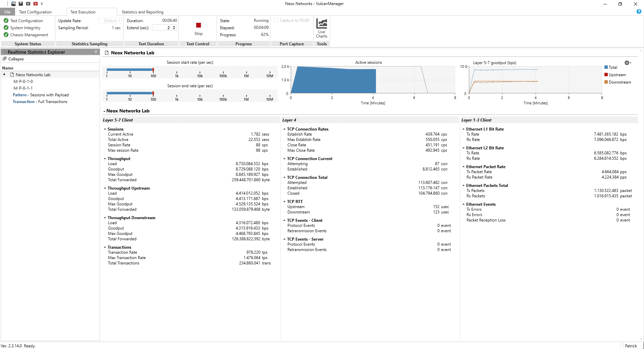Increase the Extend seconds stepper value
The image size is (644, 349).
174,27
